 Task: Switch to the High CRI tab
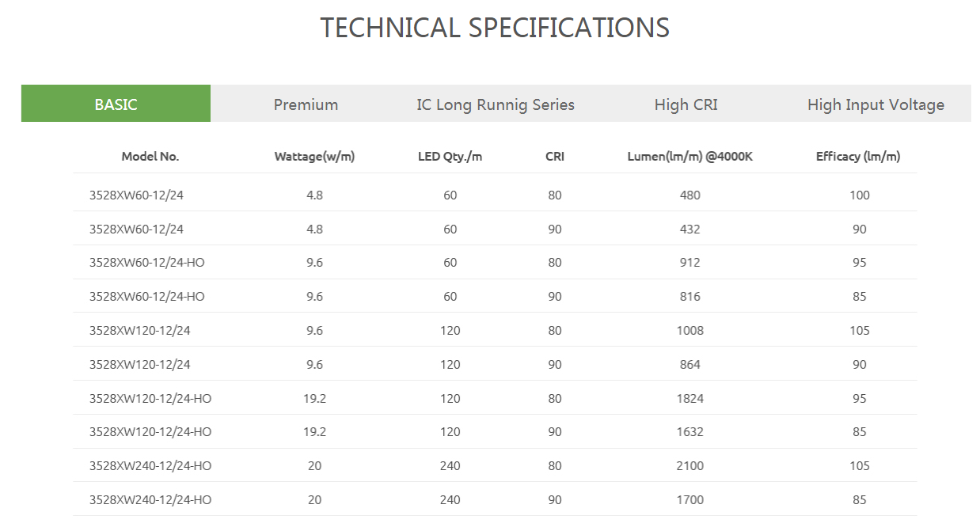686,104
